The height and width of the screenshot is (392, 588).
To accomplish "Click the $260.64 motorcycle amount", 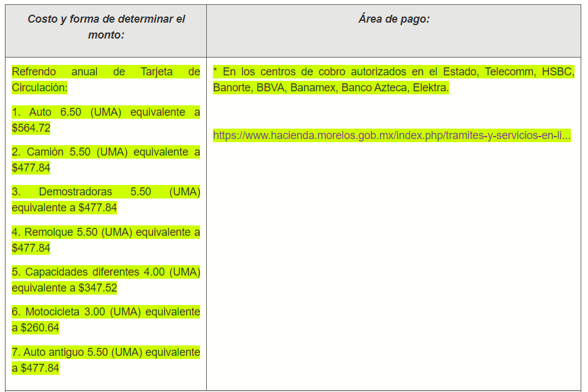I will tap(40, 328).
